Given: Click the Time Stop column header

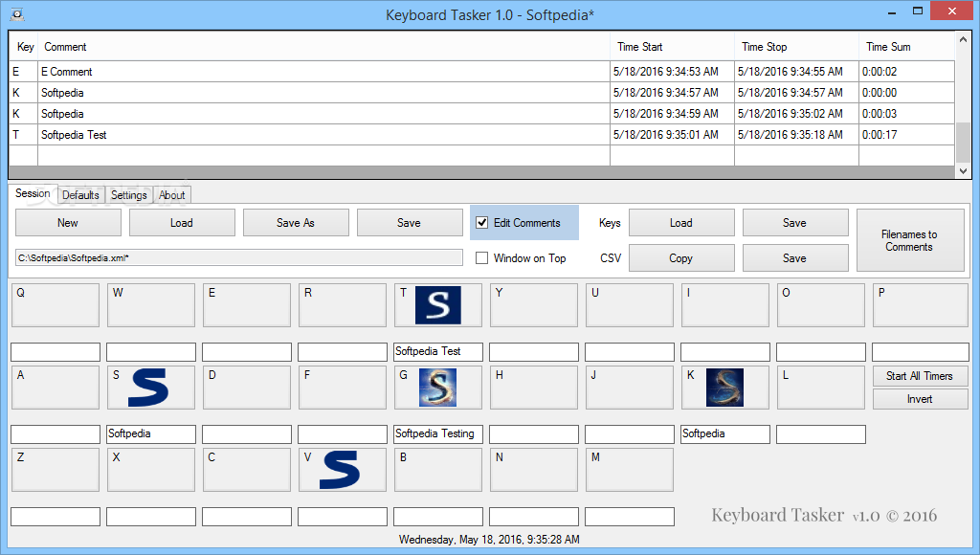Looking at the screenshot, I should pos(796,47).
